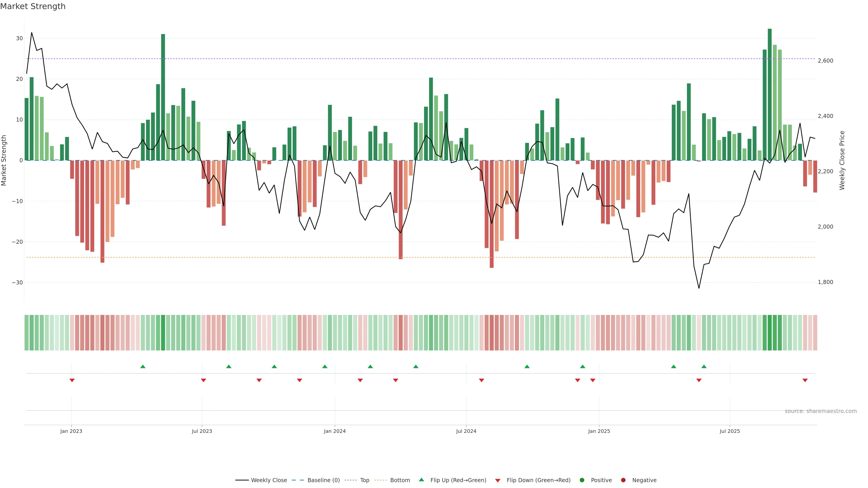Click the 2,600 right-axis tick label
The image size is (868, 488).
click(x=825, y=61)
